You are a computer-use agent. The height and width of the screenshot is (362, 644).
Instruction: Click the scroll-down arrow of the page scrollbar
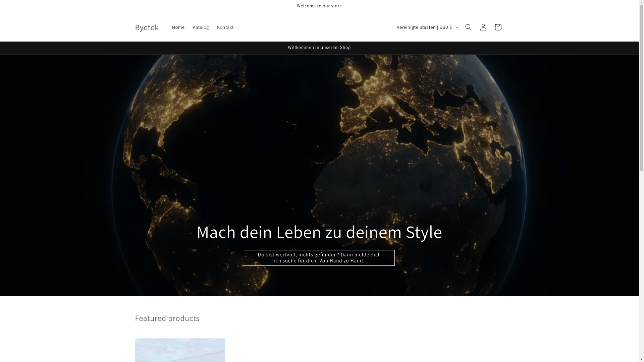[641, 359]
